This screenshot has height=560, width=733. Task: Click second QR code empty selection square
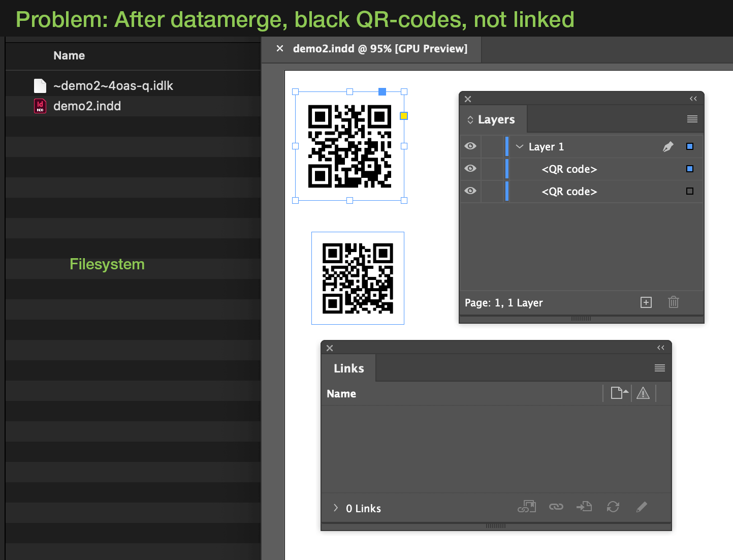[690, 191]
